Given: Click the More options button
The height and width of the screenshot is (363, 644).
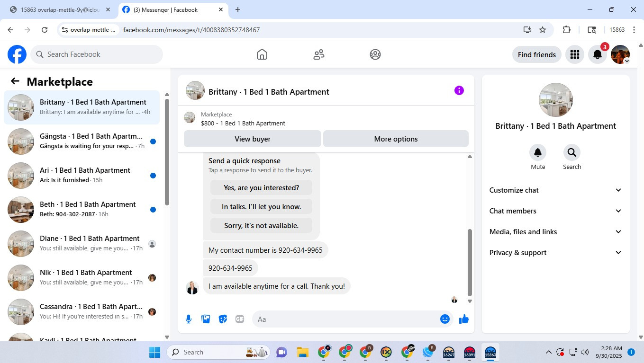Looking at the screenshot, I should 396,139.
